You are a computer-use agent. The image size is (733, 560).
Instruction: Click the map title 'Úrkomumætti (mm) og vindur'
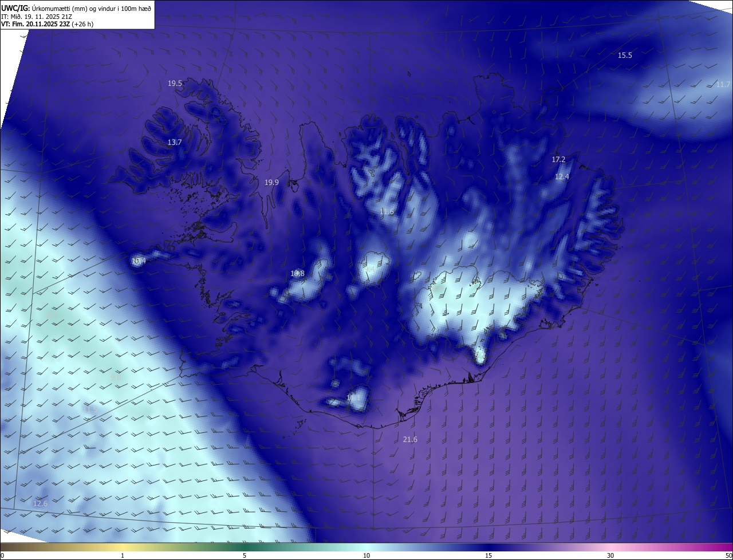coord(73,7)
